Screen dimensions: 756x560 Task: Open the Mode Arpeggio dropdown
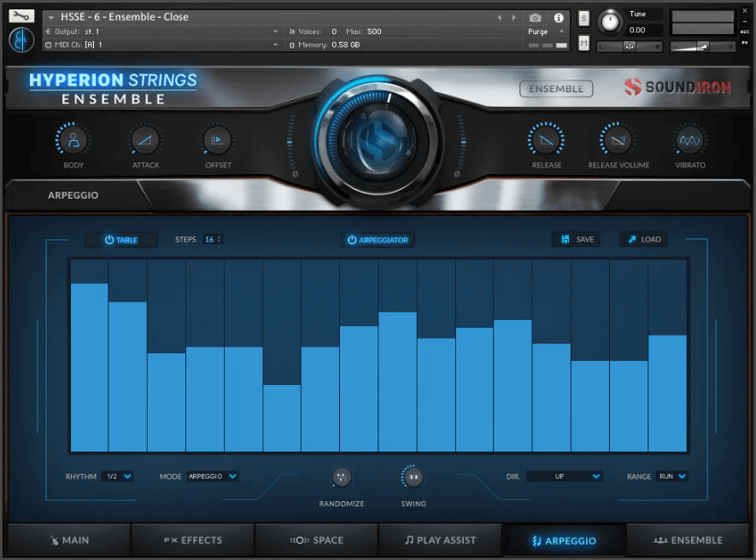pos(213,476)
